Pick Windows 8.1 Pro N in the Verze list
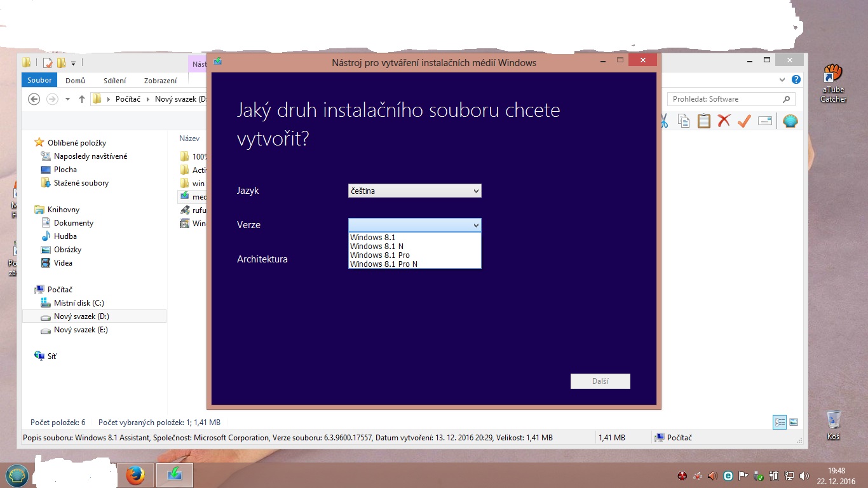Screen dimensions: 868x488 click(x=415, y=264)
